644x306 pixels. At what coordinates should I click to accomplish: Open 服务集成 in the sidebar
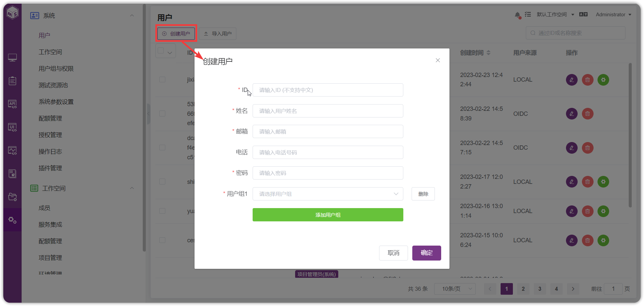pos(50,225)
